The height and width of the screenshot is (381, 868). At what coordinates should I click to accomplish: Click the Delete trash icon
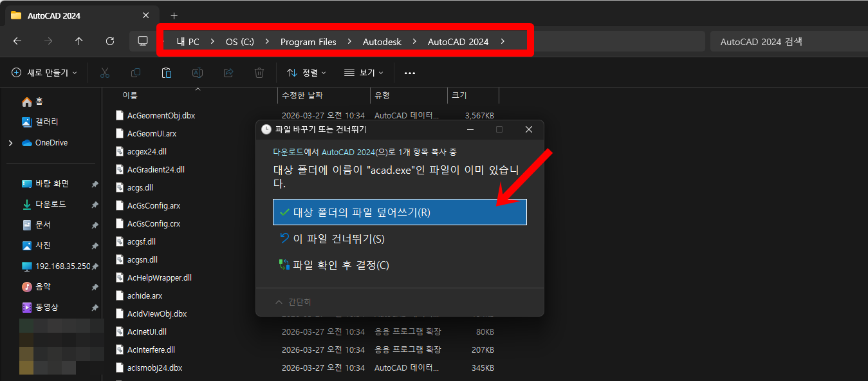coord(259,73)
